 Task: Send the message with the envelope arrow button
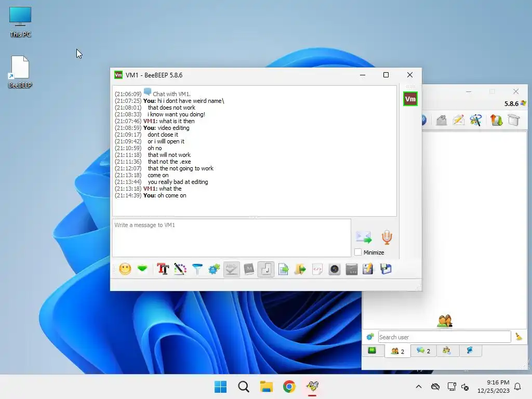point(364,237)
